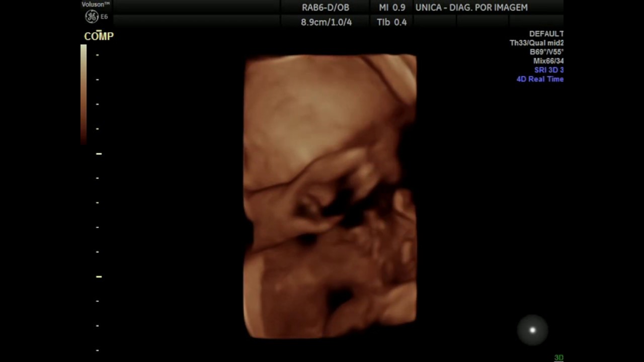
Task: Click the TIb 0.4 readout
Action: click(x=391, y=22)
